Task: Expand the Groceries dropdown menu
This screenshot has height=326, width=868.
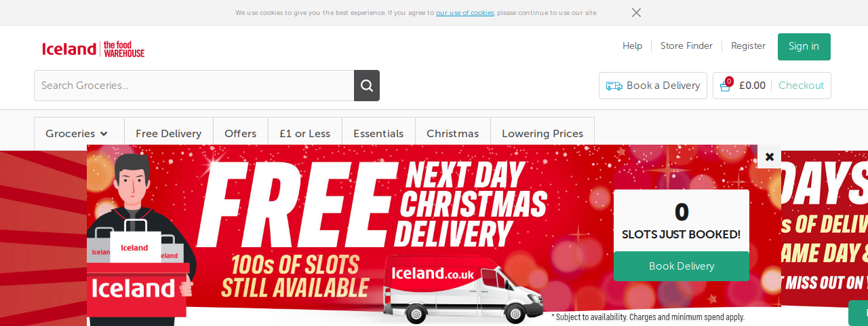Action: coord(77,134)
